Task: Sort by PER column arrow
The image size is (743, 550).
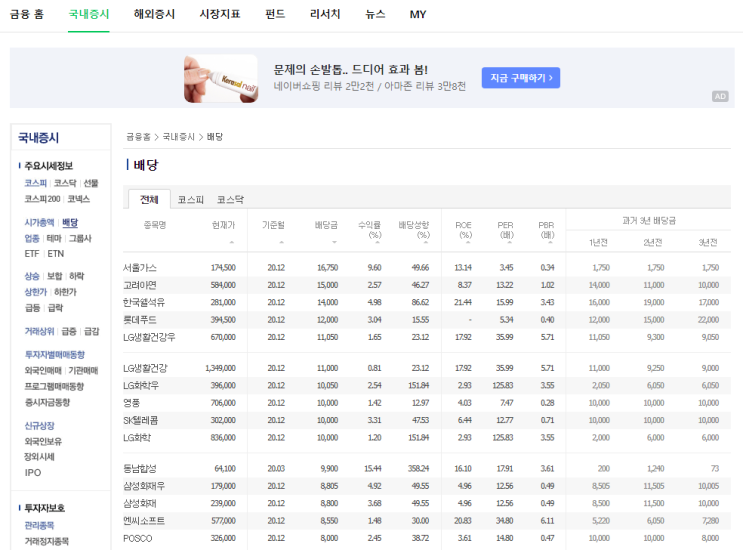Action: [509, 242]
